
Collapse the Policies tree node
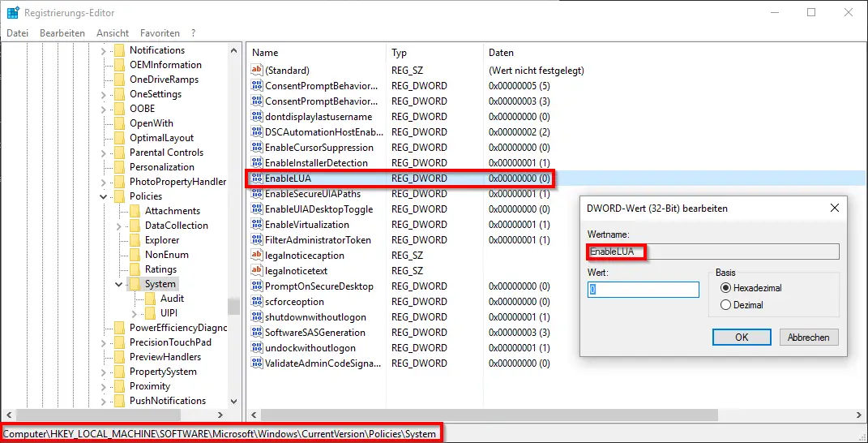104,196
